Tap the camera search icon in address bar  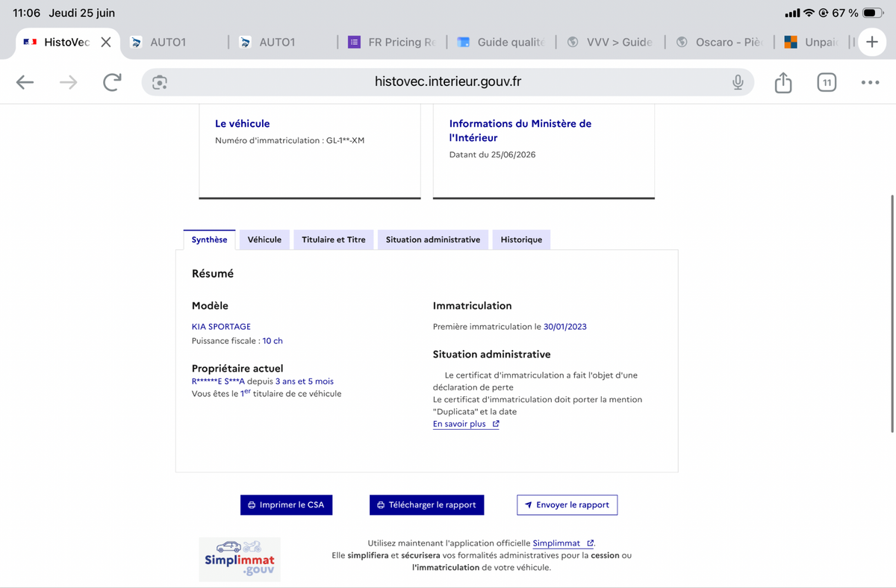[160, 82]
